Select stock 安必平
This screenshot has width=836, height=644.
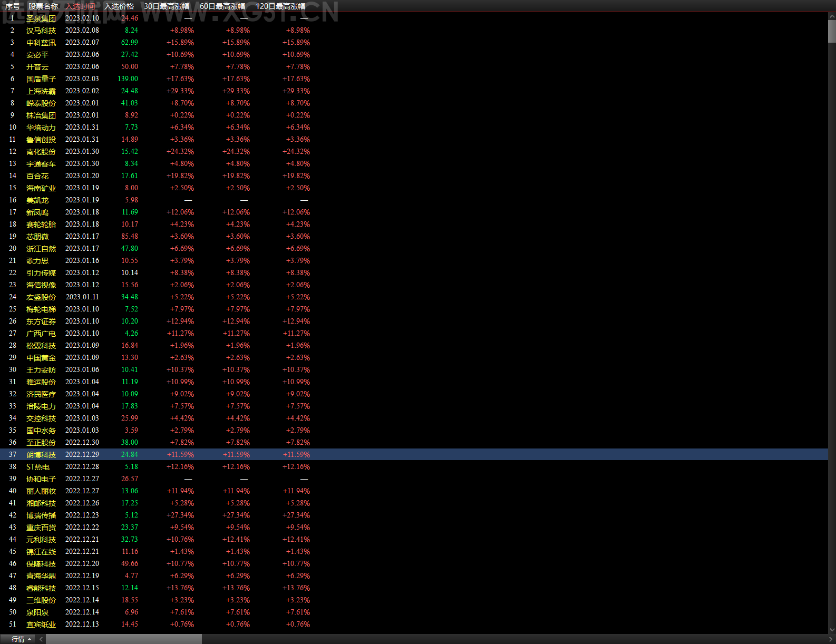37,55
